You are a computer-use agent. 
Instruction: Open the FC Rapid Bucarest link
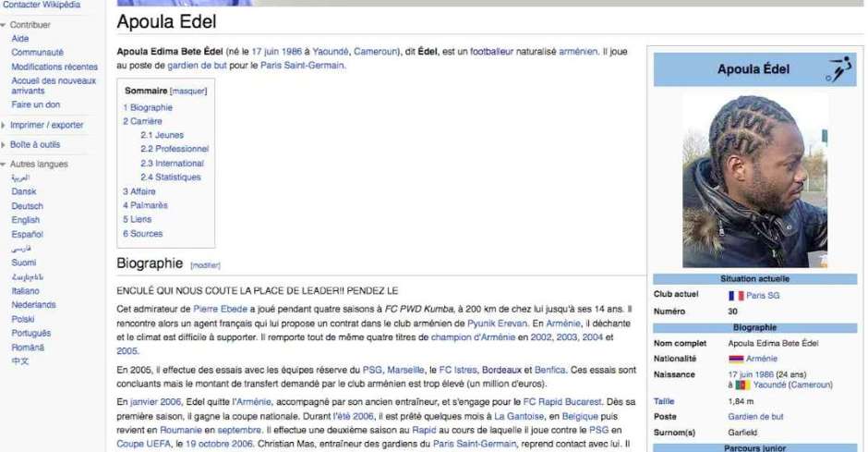pos(561,402)
